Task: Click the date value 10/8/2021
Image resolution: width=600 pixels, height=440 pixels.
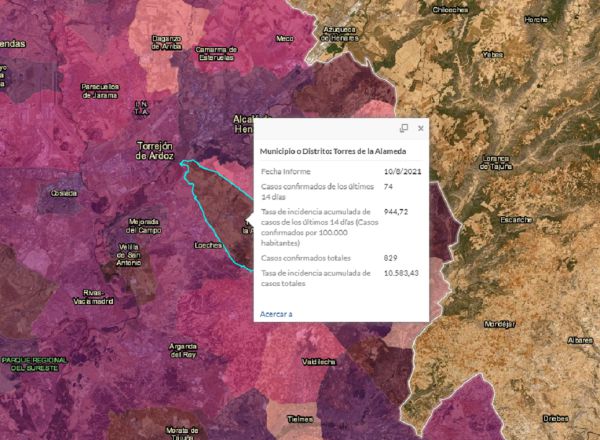Action: coord(403,171)
